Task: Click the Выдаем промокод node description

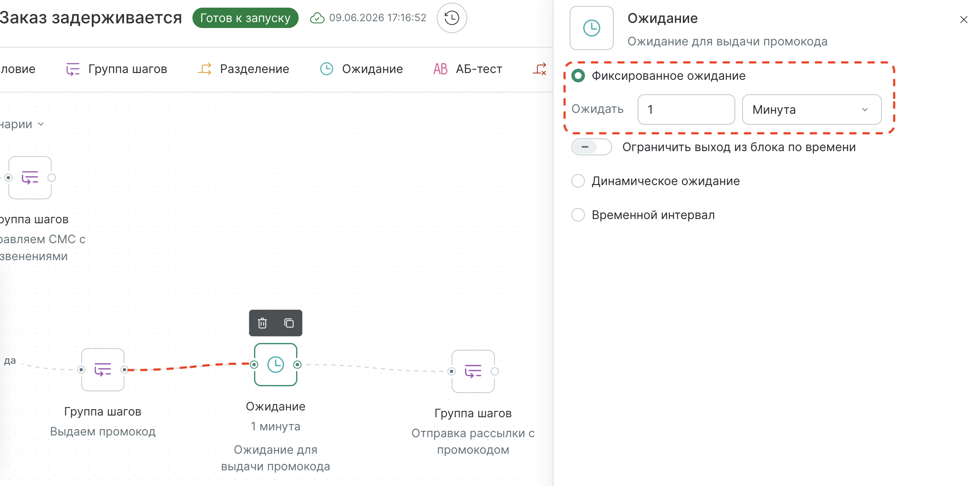Action: 103,432
